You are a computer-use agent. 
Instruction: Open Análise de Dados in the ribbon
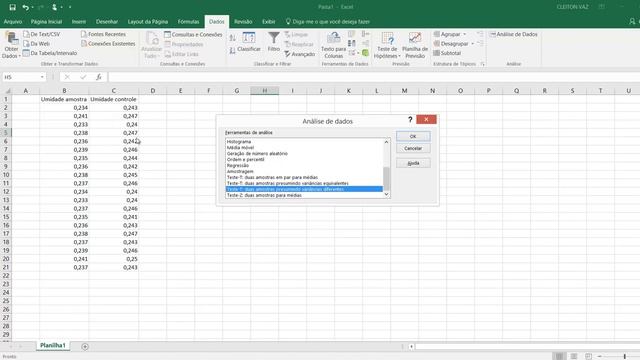[513, 34]
